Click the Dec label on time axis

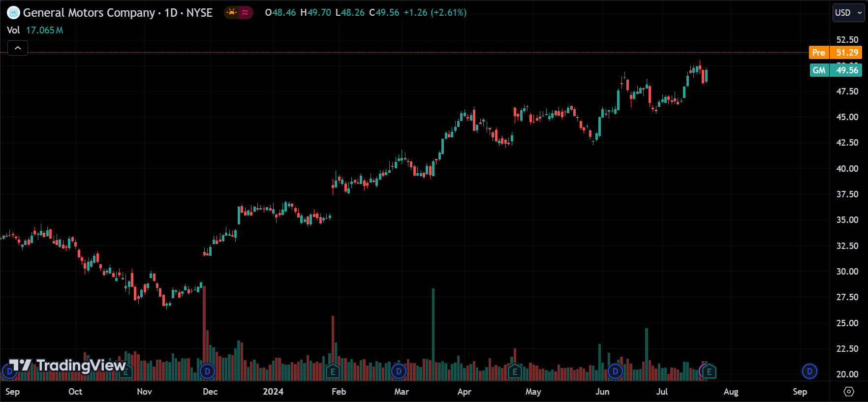tap(210, 392)
